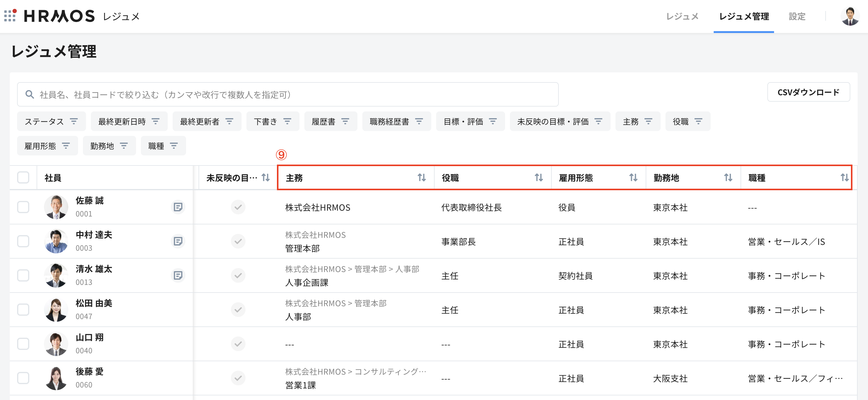Toggle the select-all checkbox in header
Image resolution: width=868 pixels, height=400 pixels.
coord(23,177)
